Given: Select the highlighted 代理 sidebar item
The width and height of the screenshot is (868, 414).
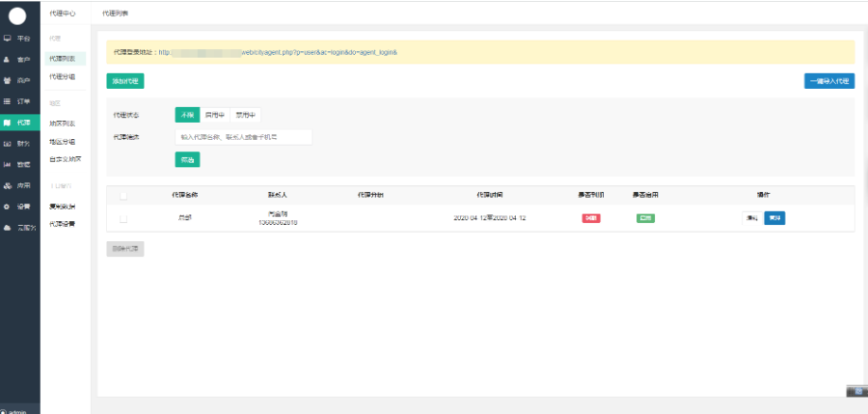Looking at the screenshot, I should (19, 123).
